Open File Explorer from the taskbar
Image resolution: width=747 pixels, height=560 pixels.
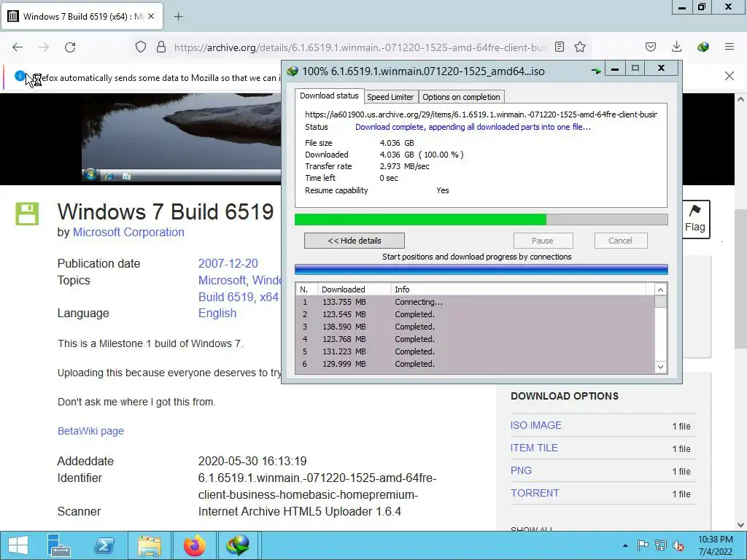[x=150, y=545]
